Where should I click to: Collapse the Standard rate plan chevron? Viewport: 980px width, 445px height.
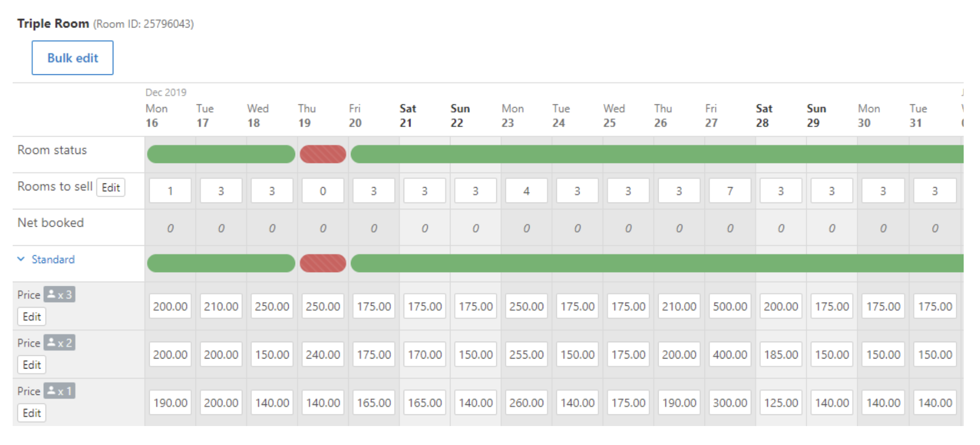click(21, 259)
